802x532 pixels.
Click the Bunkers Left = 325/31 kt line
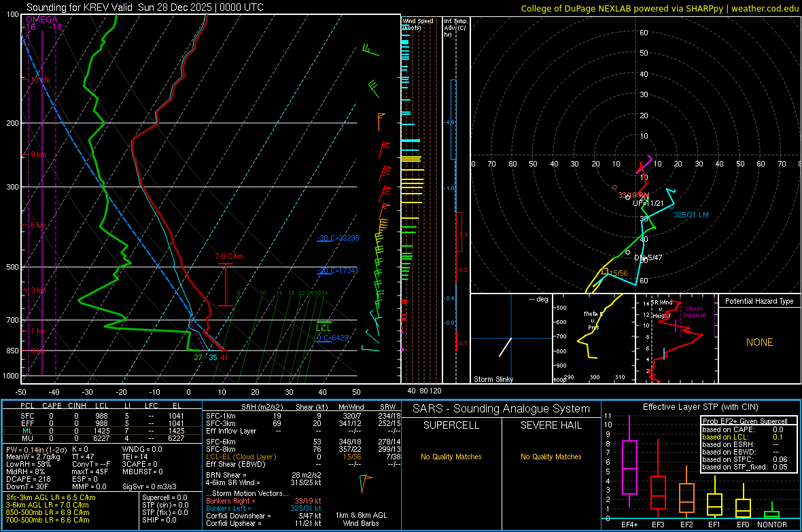tap(264, 508)
